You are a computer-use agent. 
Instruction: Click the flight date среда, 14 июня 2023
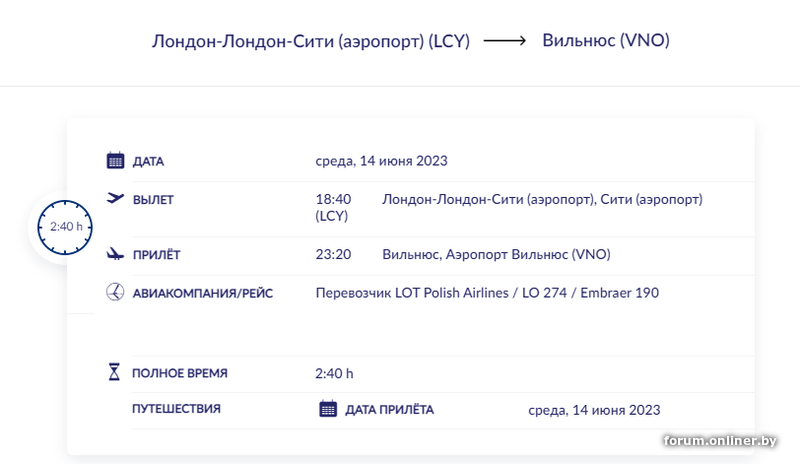point(381,161)
